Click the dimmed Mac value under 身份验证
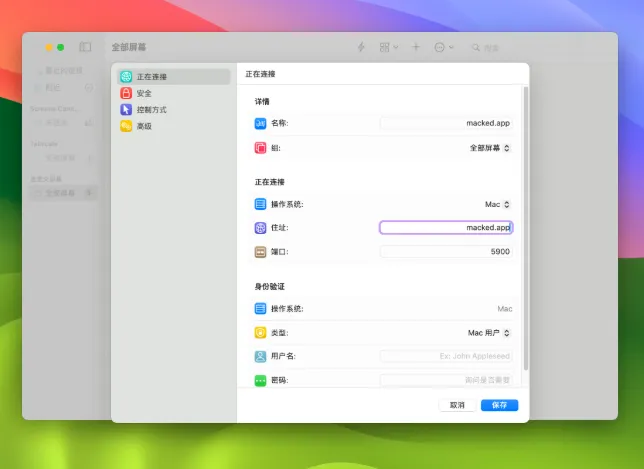This screenshot has height=469, width=644. point(505,308)
